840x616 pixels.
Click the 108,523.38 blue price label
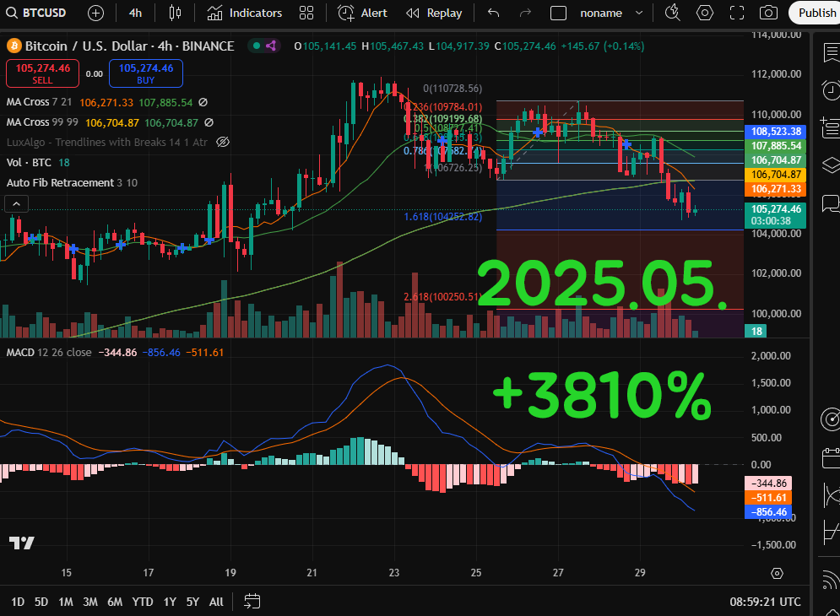[x=776, y=132]
